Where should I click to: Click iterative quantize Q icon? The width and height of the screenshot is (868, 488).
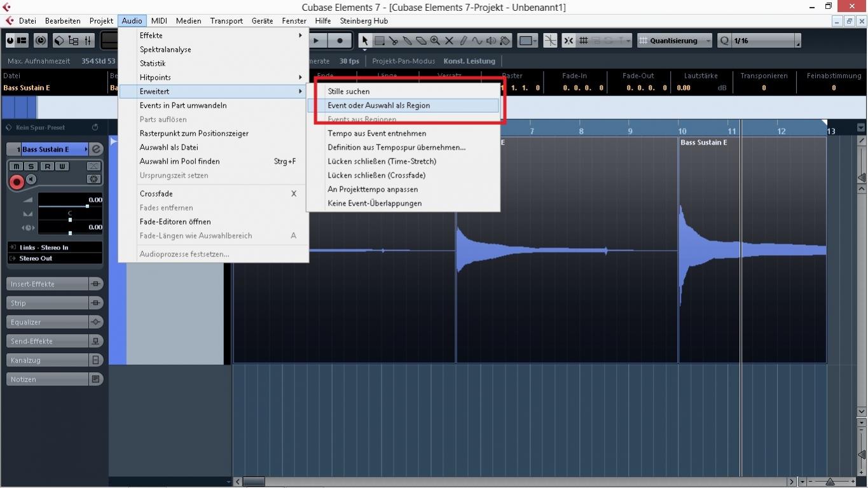tap(724, 41)
